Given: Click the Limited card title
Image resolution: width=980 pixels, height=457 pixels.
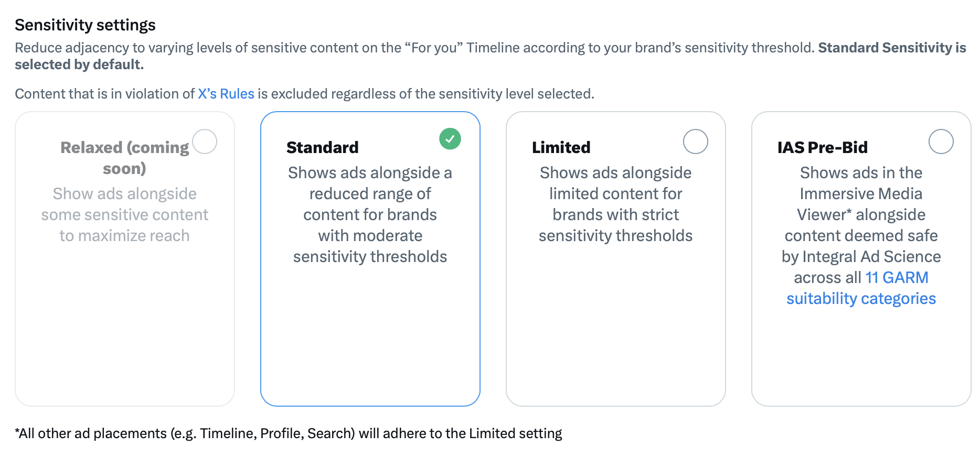Looking at the screenshot, I should tap(561, 147).
